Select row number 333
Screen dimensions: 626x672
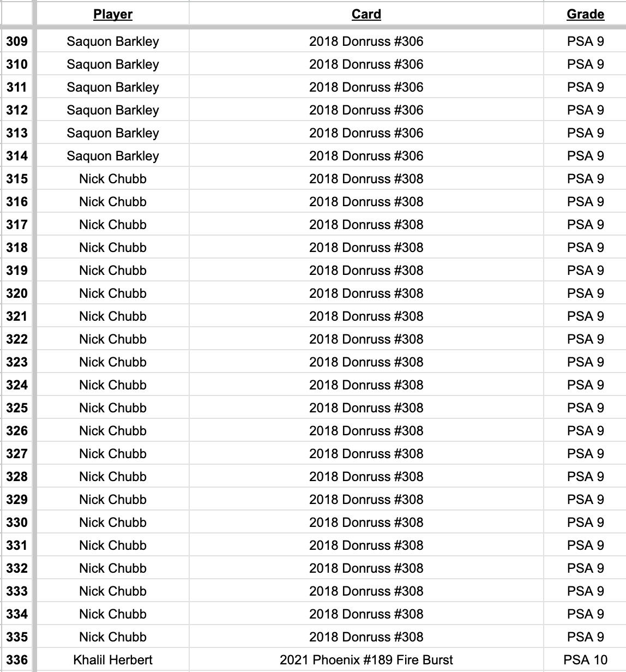click(x=17, y=591)
